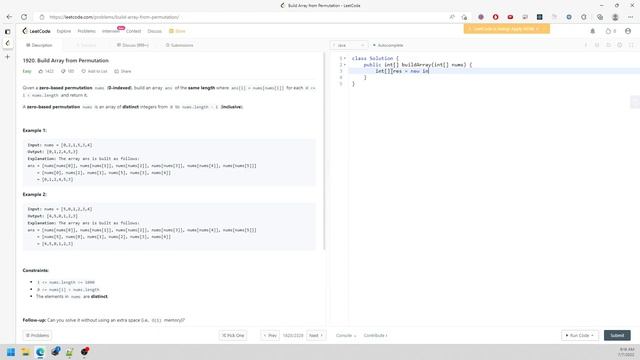Click the LeetCode vertical tab icon
Image resolution: width=640 pixels, height=360 pixels.
[x=7, y=43]
